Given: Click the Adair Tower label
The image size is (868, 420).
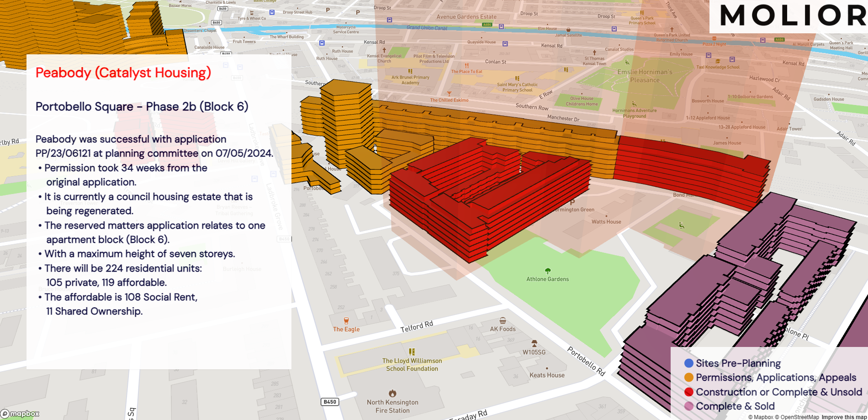Looking at the screenshot, I should pos(789,129).
